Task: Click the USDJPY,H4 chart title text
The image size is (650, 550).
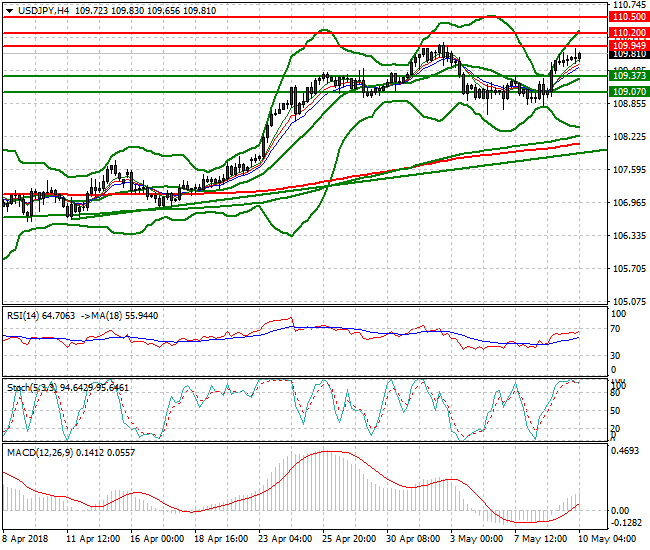Action: [x=41, y=10]
